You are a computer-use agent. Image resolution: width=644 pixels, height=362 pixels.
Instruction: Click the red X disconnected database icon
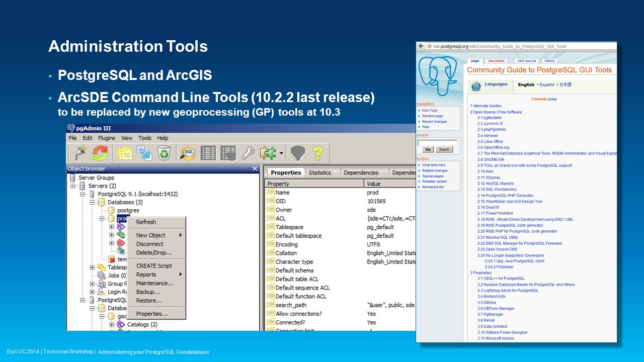click(x=112, y=259)
